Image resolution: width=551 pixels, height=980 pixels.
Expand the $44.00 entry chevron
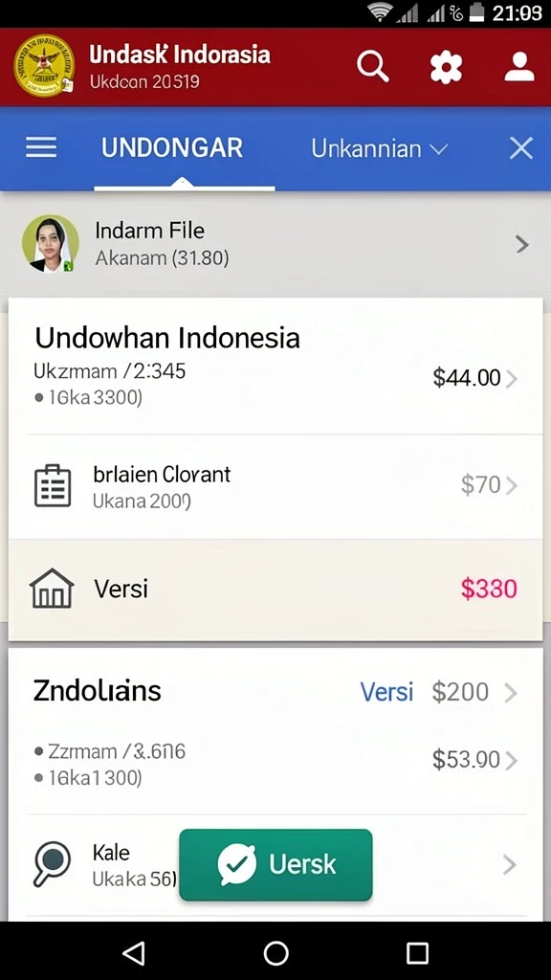tap(511, 379)
